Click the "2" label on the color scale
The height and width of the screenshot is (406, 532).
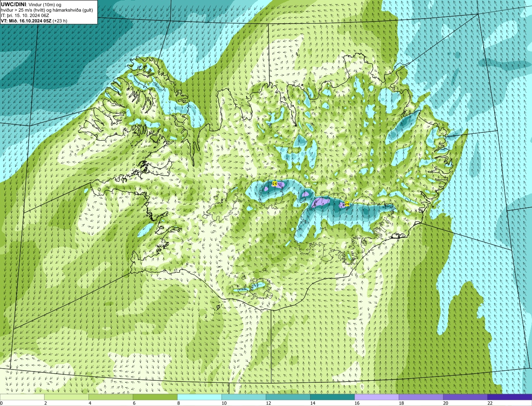point(45,403)
